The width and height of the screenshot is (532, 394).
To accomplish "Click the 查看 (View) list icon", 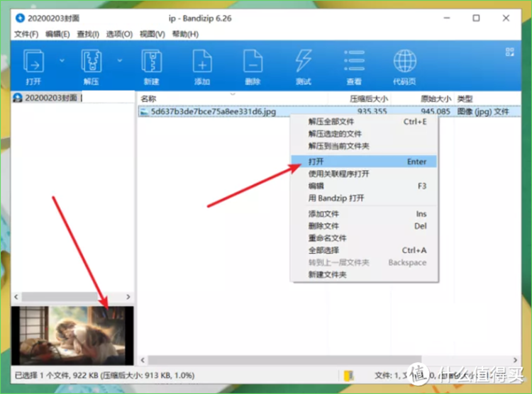I will point(354,61).
